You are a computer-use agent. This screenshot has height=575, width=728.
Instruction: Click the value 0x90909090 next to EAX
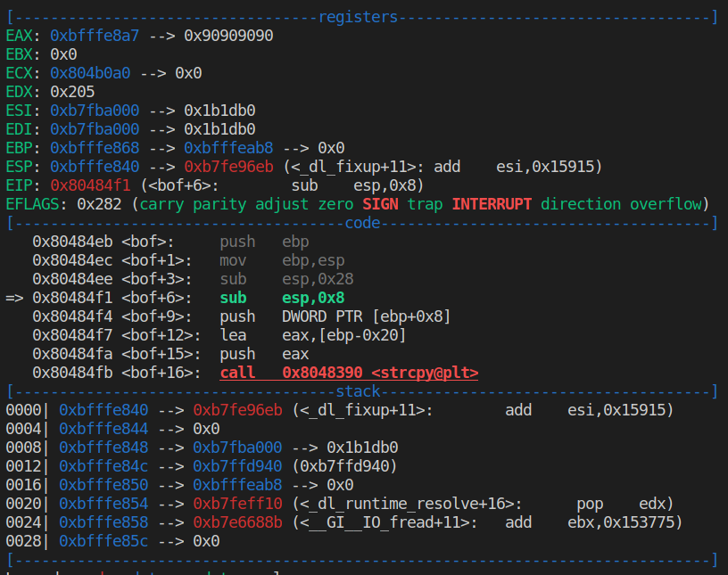[228, 36]
